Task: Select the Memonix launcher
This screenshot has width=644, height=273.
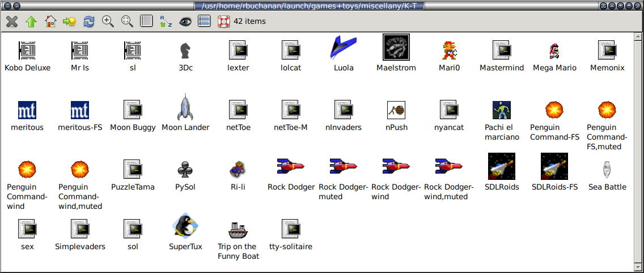Action: [x=607, y=50]
